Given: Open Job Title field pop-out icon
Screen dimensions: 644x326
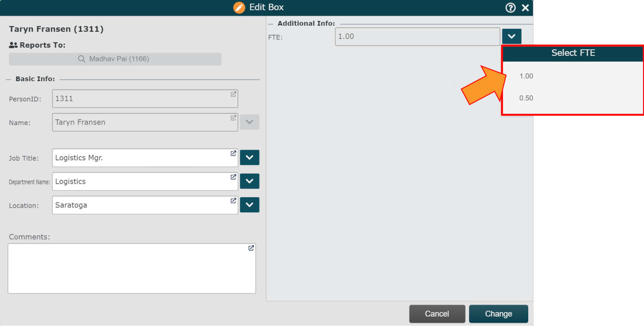Looking at the screenshot, I should pos(233,153).
